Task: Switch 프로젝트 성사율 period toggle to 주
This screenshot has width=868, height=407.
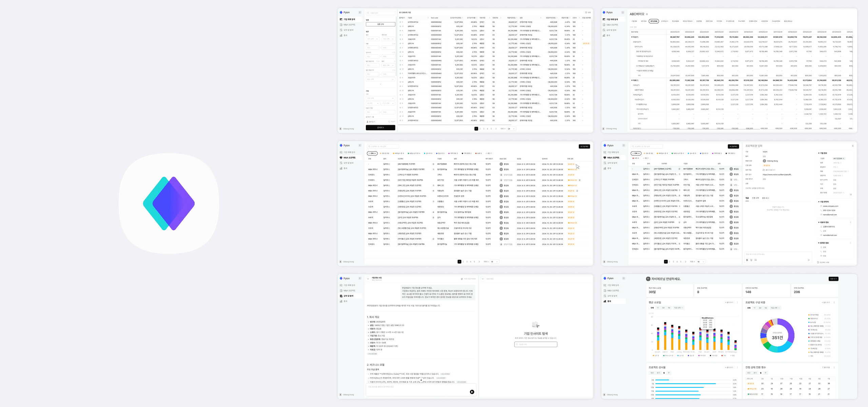Action: coord(669,373)
